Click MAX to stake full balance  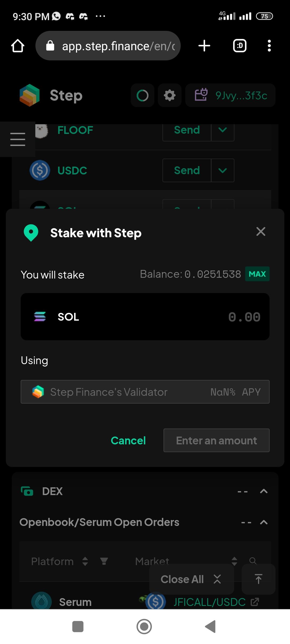point(257,274)
